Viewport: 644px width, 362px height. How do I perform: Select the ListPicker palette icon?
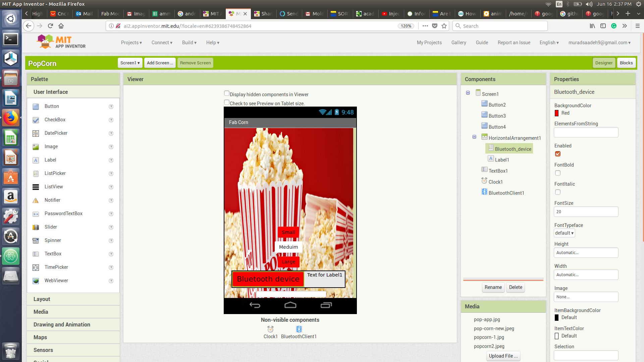pyautogui.click(x=36, y=174)
